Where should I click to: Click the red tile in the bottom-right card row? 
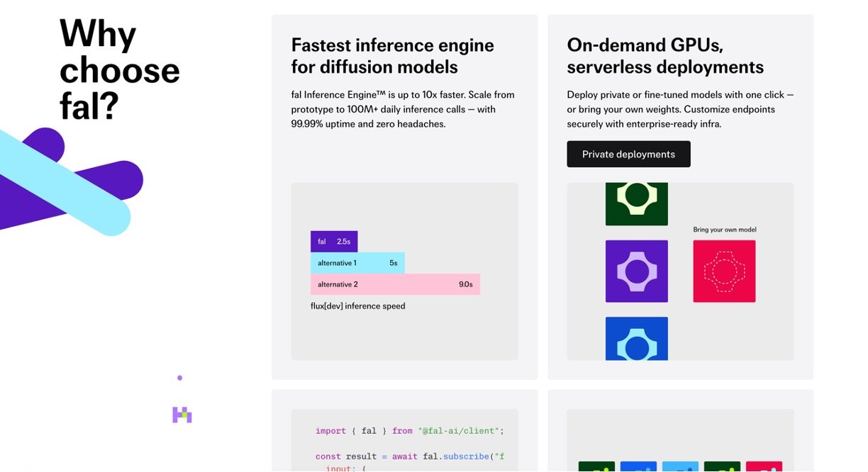764,466
